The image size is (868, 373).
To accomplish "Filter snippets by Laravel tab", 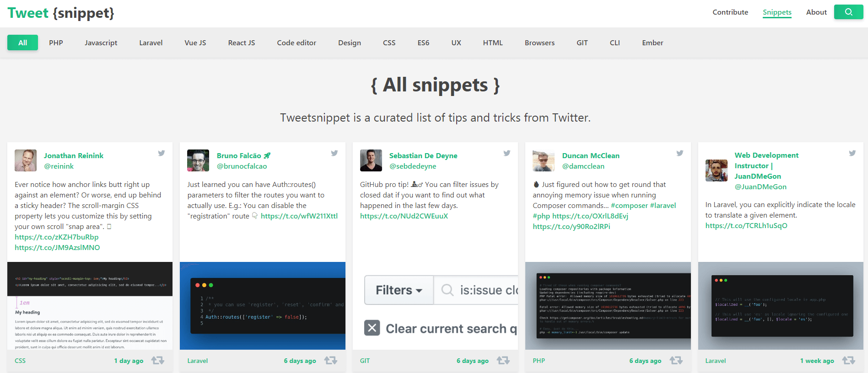I will 151,43.
